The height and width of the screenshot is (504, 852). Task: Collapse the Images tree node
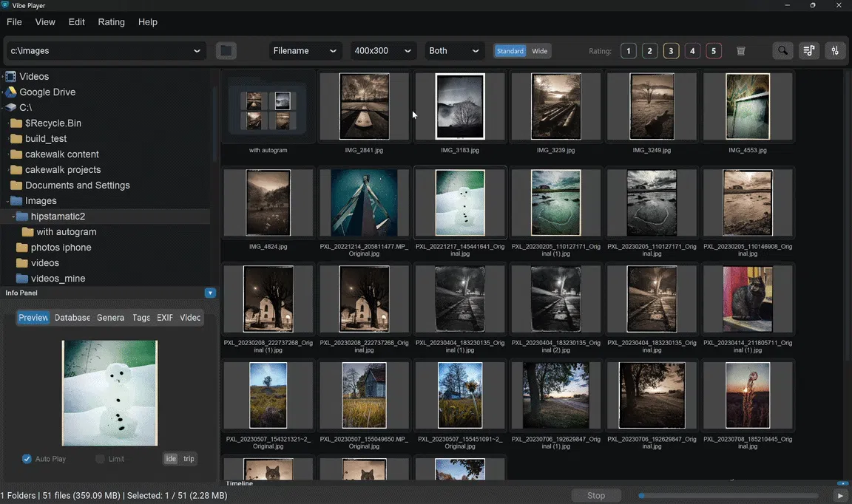(x=7, y=201)
